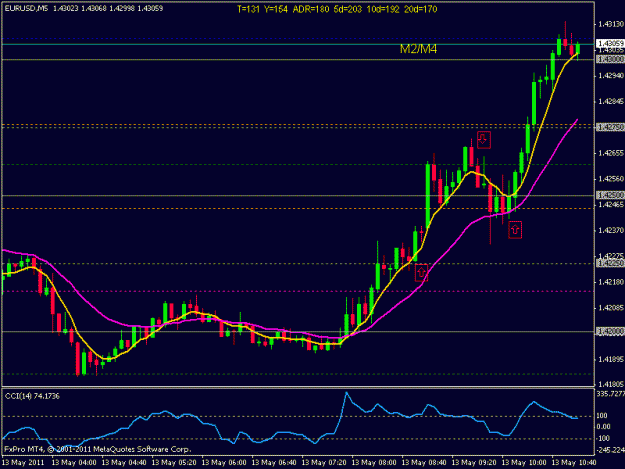Click the 1.42085 price axis label
Image resolution: width=625 pixels, height=469 pixels.
tap(611, 308)
